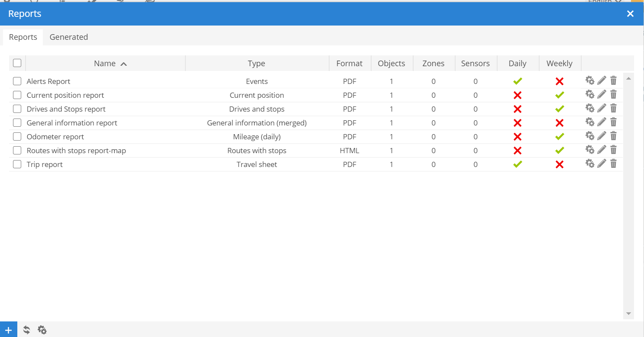Delete the Routes with stops report-map
Image resolution: width=644 pixels, height=337 pixels.
coord(613,150)
